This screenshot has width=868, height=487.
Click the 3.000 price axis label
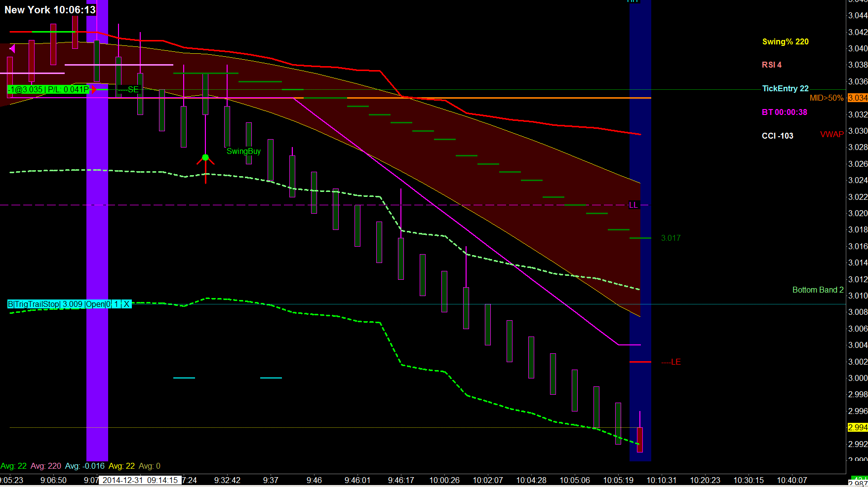pyautogui.click(x=858, y=378)
